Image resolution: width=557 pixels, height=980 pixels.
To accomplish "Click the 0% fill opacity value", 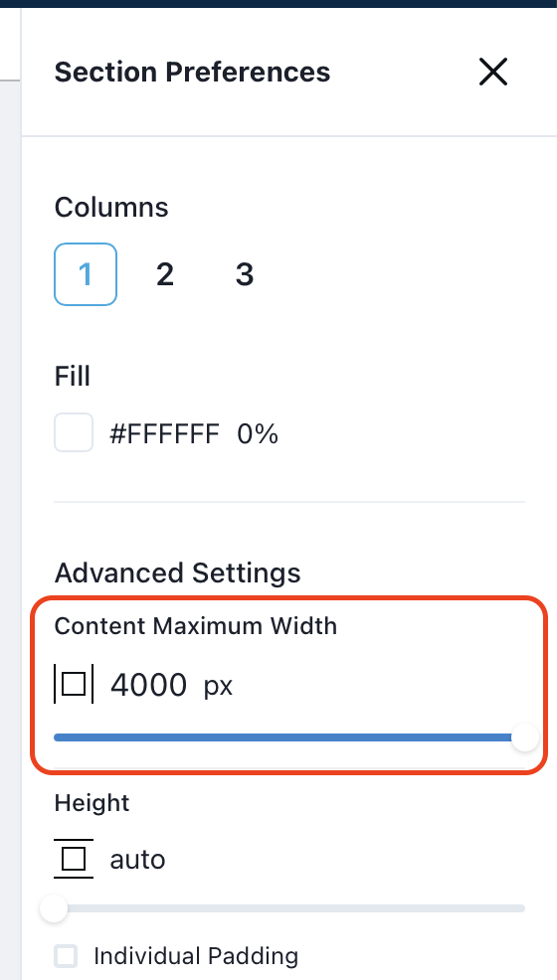I will point(258,433).
